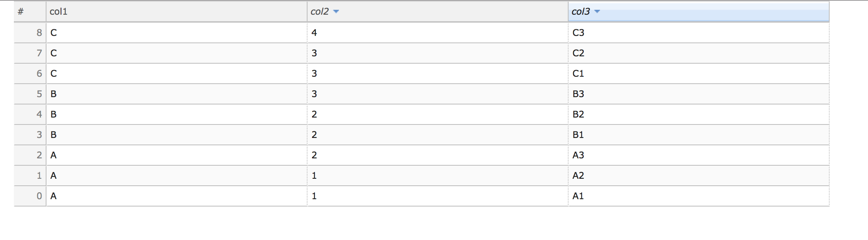Select the cell with C1
Image resolution: width=868 pixels, height=240 pixels.
579,73
